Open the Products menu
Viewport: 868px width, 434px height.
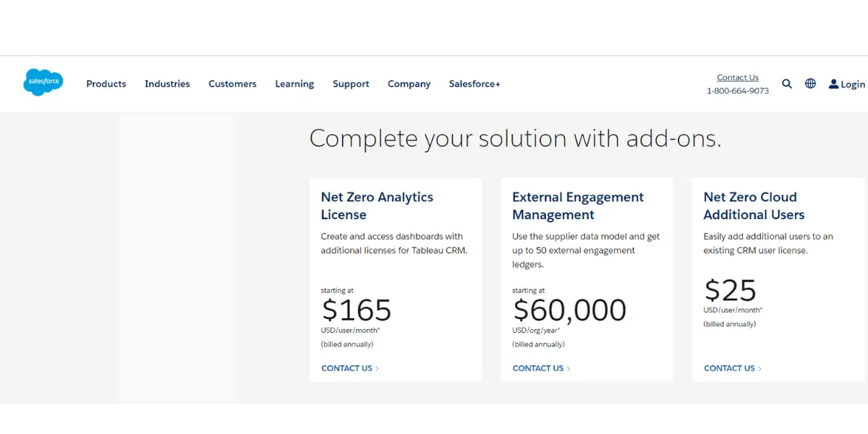tap(106, 84)
